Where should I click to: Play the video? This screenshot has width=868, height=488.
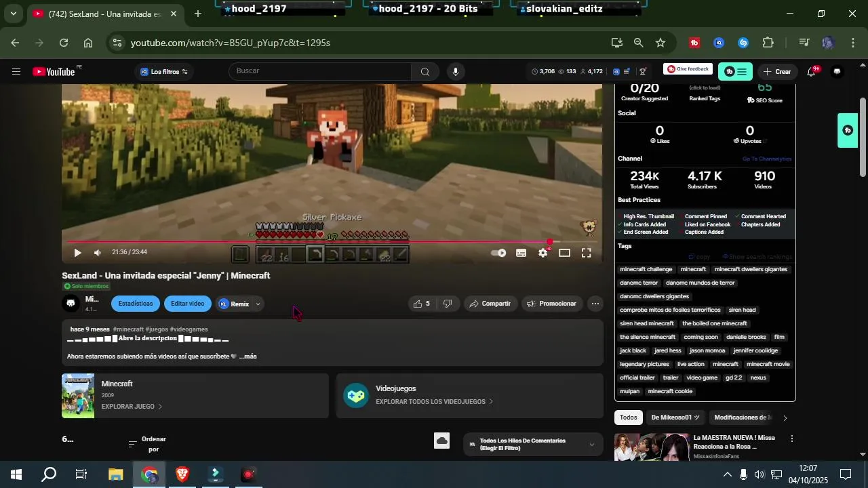click(77, 253)
